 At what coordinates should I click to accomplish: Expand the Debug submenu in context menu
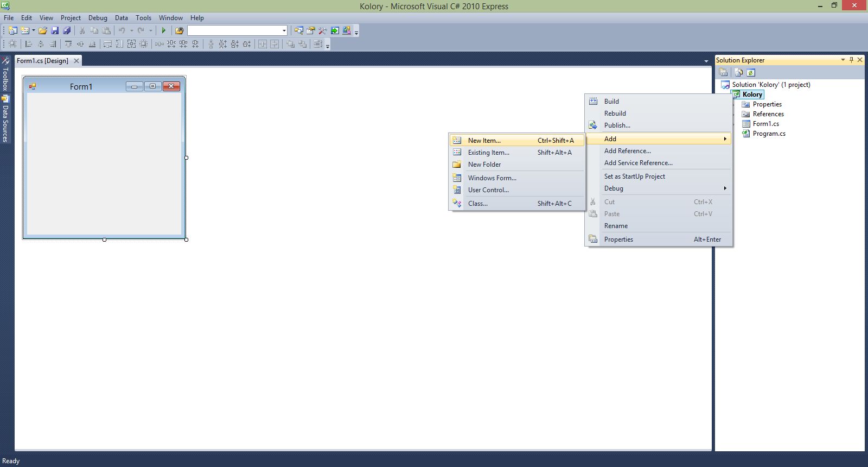[x=659, y=188]
